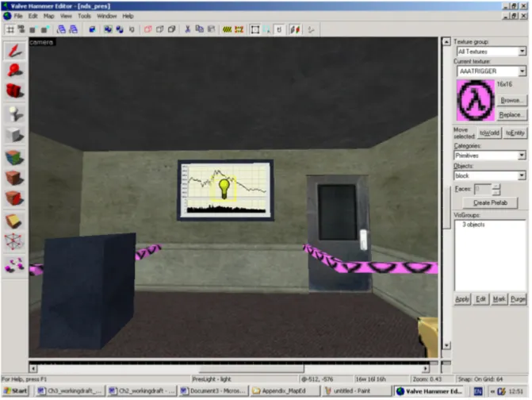Toggle texture lock (tl)
The height and width of the screenshot is (400, 532).
pyautogui.click(x=279, y=30)
